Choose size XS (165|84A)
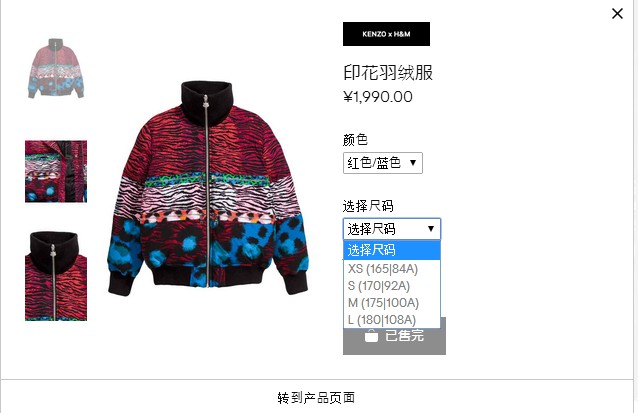The width and height of the screenshot is (638, 413). [x=392, y=269]
